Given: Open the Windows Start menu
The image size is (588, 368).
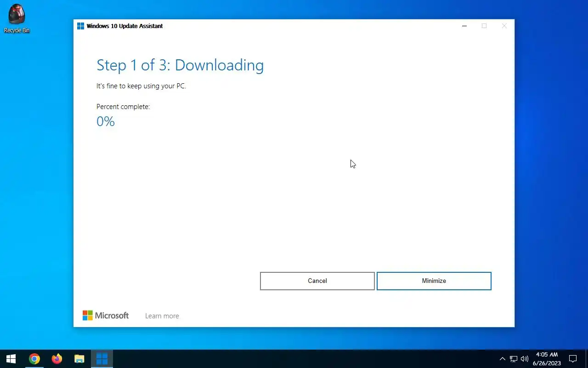Looking at the screenshot, I should pyautogui.click(x=11, y=359).
